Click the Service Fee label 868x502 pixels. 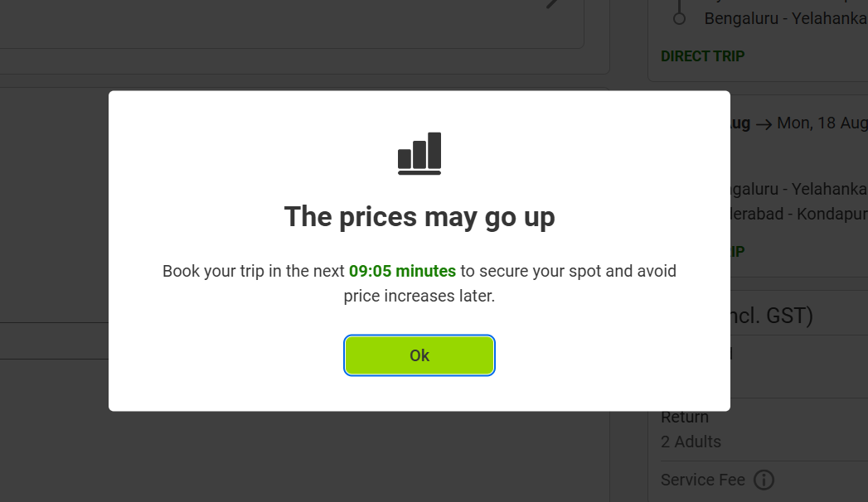pos(702,480)
